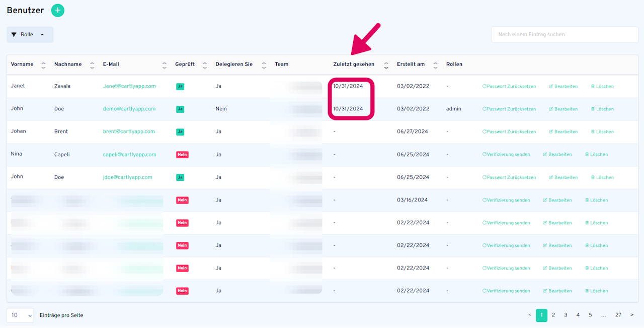This screenshot has width=644, height=328.
Task: Click 'Verifizierung senden' in the 03/16/2024 row
Action: 506,200
